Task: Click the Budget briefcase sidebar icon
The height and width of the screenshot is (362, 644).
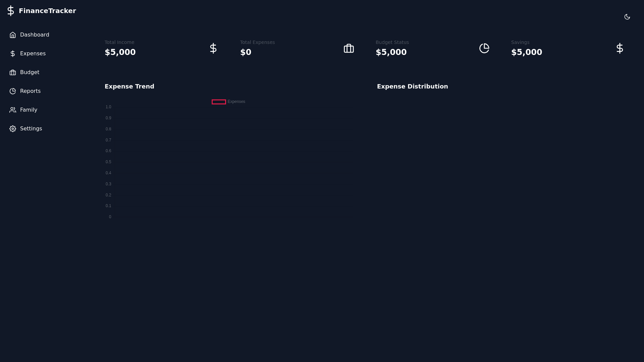Action: (x=13, y=72)
